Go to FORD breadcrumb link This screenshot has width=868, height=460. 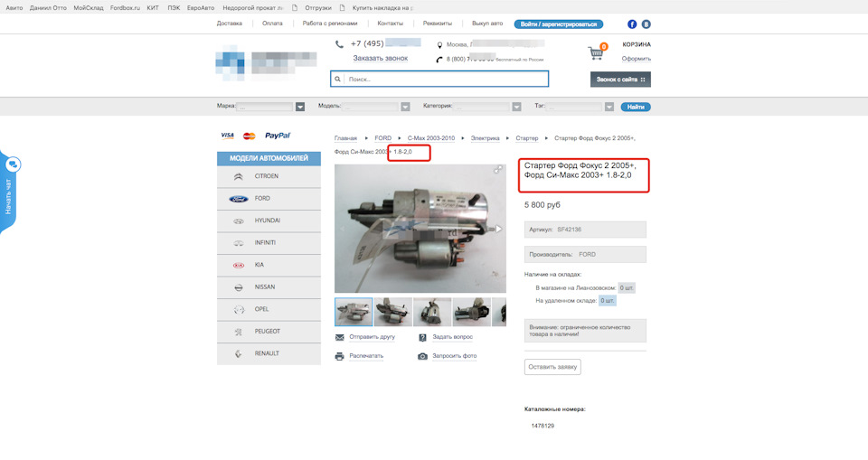click(x=383, y=138)
